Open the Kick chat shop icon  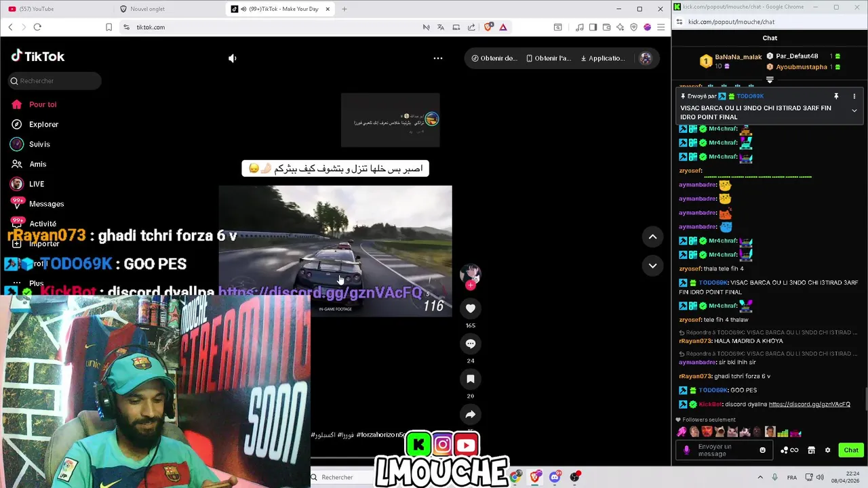click(811, 450)
